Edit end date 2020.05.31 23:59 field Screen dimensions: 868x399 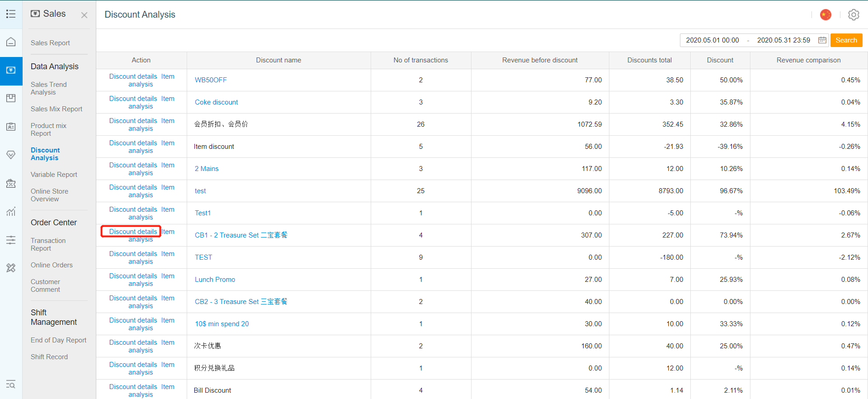point(783,40)
